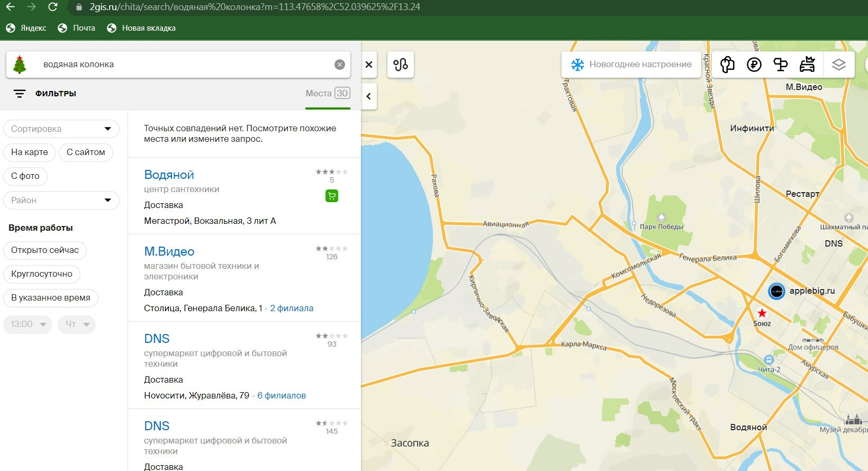
Task: Click the 'Столица, Генерала Белика, 1' address
Action: [203, 308]
